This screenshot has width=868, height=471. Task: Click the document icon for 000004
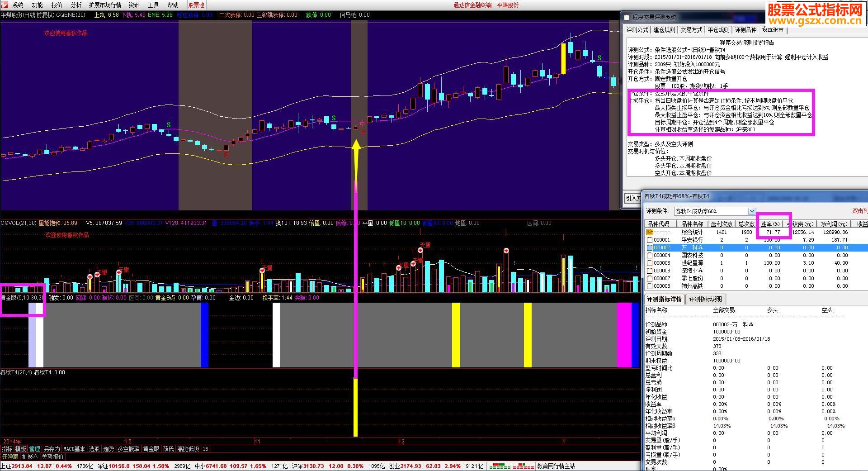pos(650,255)
